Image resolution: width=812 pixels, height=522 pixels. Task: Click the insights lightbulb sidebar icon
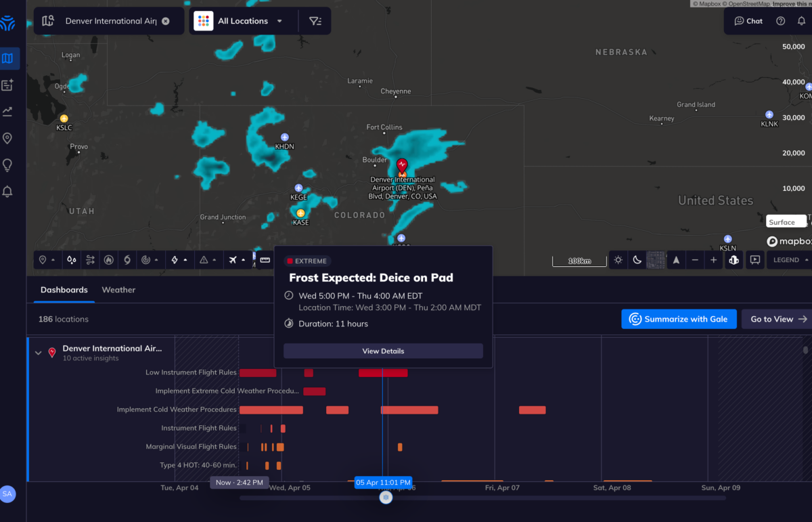[7, 165]
